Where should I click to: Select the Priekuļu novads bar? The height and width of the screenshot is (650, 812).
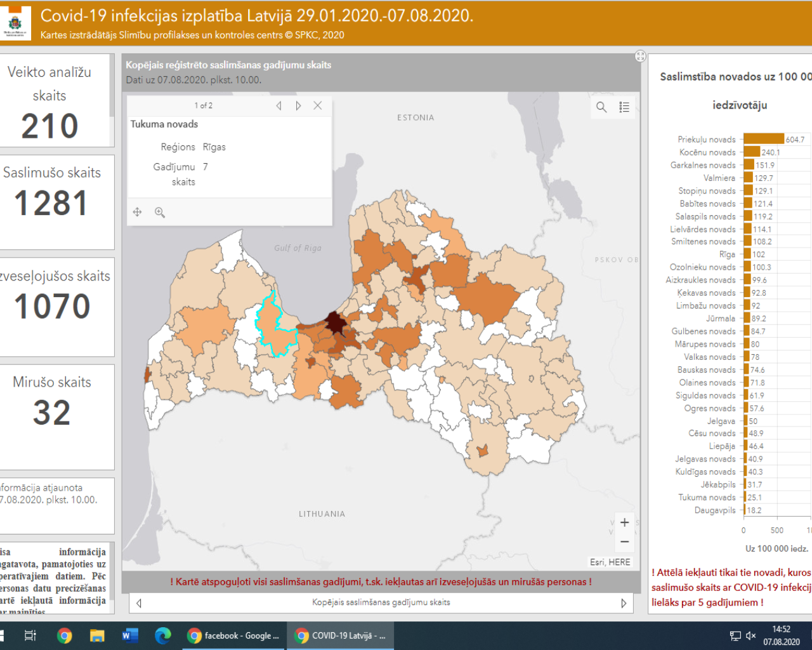(763, 139)
